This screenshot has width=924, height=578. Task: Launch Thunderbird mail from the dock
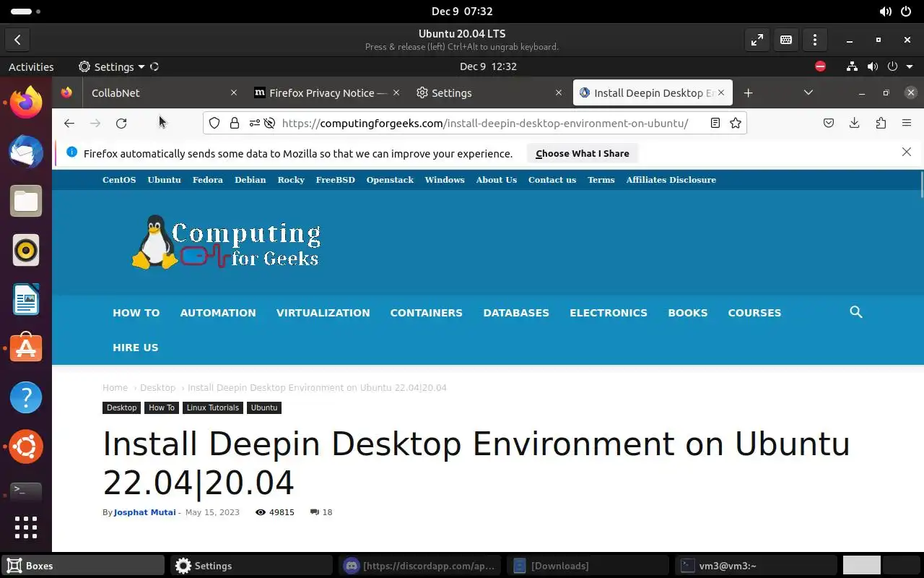(26, 151)
